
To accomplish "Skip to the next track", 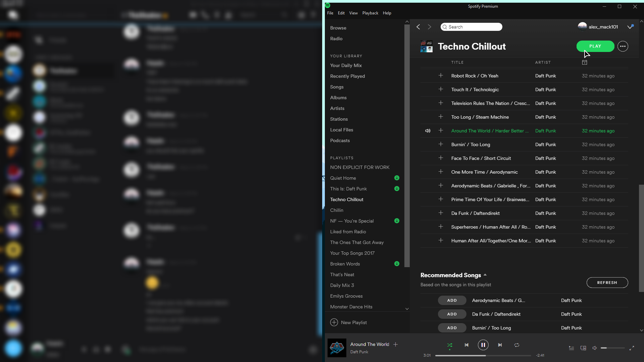I will [x=500, y=345].
